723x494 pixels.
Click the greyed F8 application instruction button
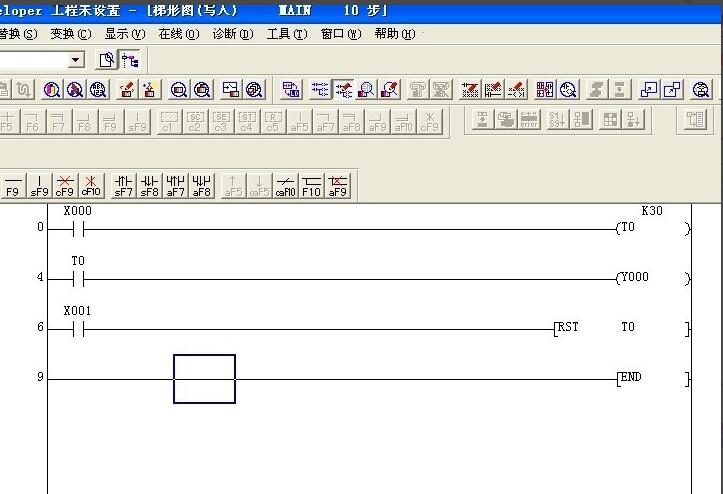click(x=84, y=122)
